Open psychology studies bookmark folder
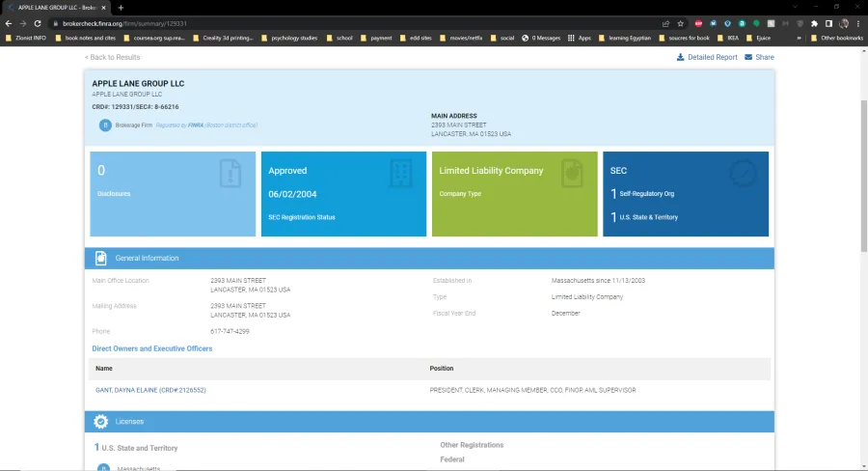 [x=289, y=39]
